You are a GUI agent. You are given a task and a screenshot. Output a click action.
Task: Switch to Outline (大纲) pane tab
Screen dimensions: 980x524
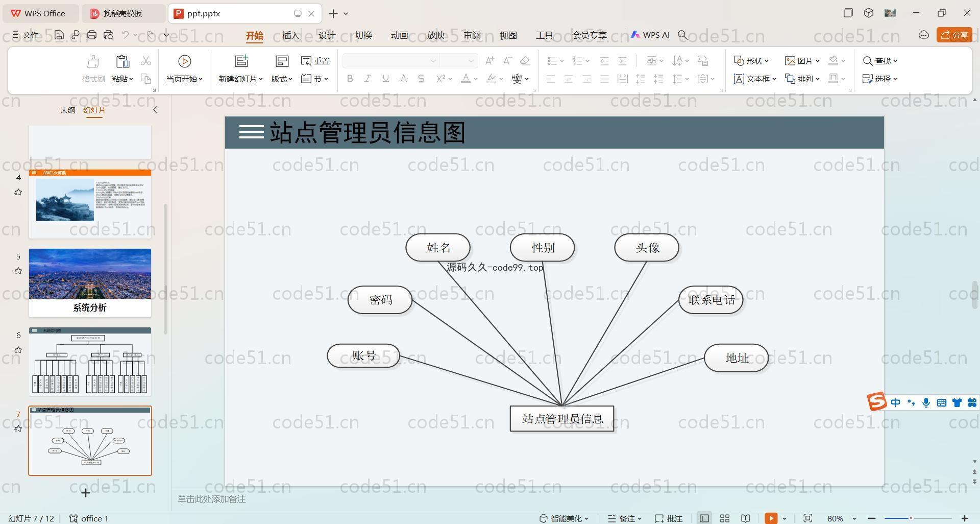coord(67,110)
